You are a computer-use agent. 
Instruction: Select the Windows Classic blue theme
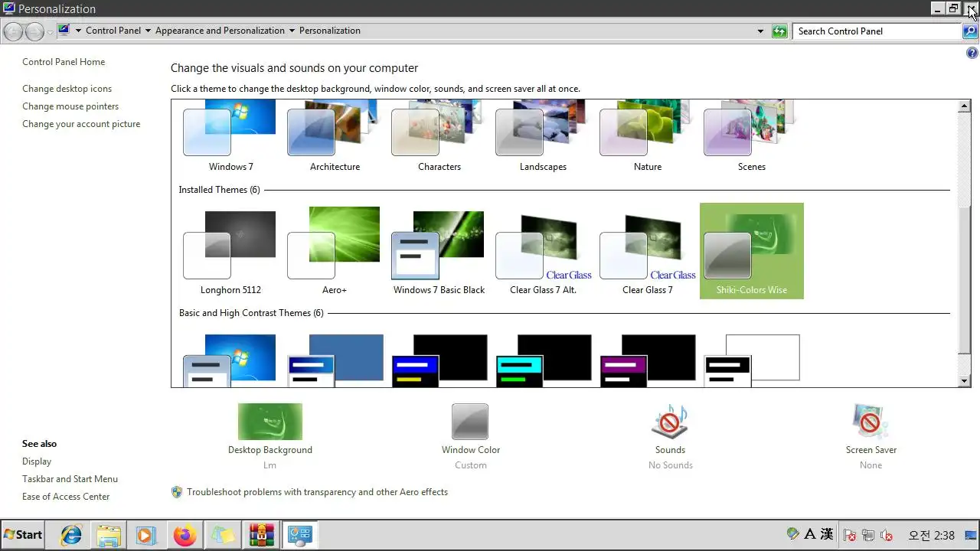[x=335, y=360]
